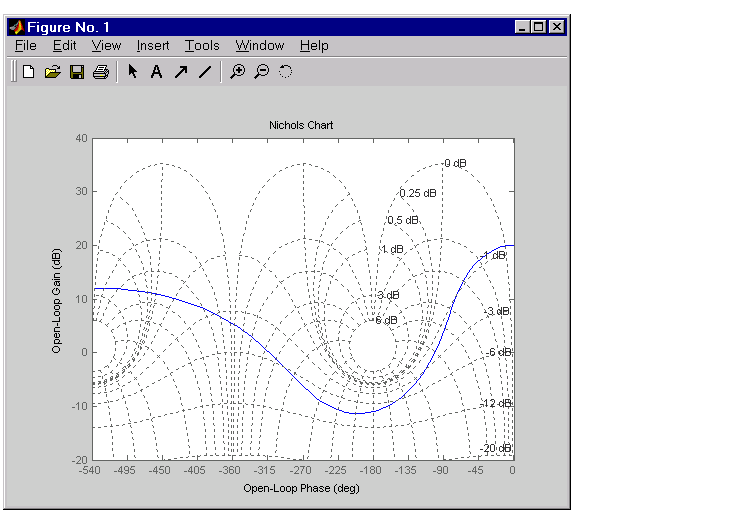Open the Window menu

[x=260, y=46]
